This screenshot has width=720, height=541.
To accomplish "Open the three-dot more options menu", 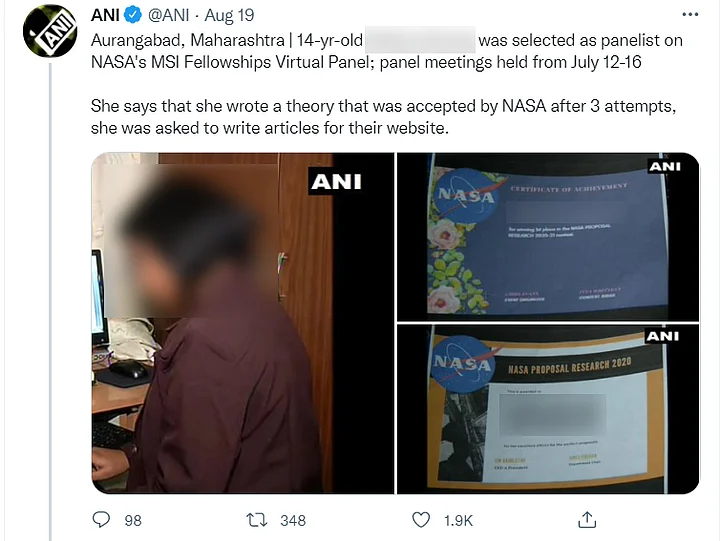I will [x=690, y=15].
